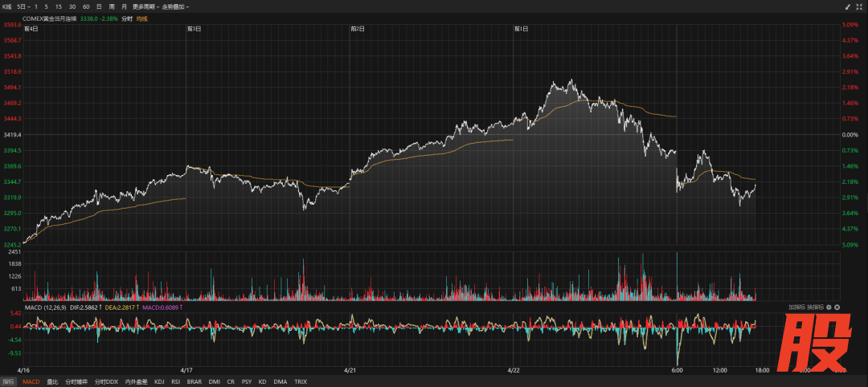The height and width of the screenshot is (387, 868).
Task: Switch to the KDJ indicator tab
Action: [x=159, y=382]
